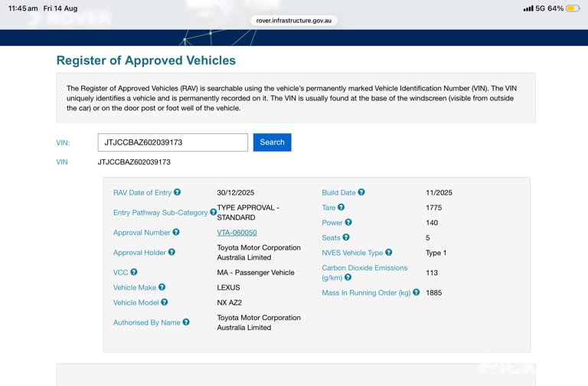
Task: Click the RAV Date of Entry label
Action: pyautogui.click(x=142, y=192)
